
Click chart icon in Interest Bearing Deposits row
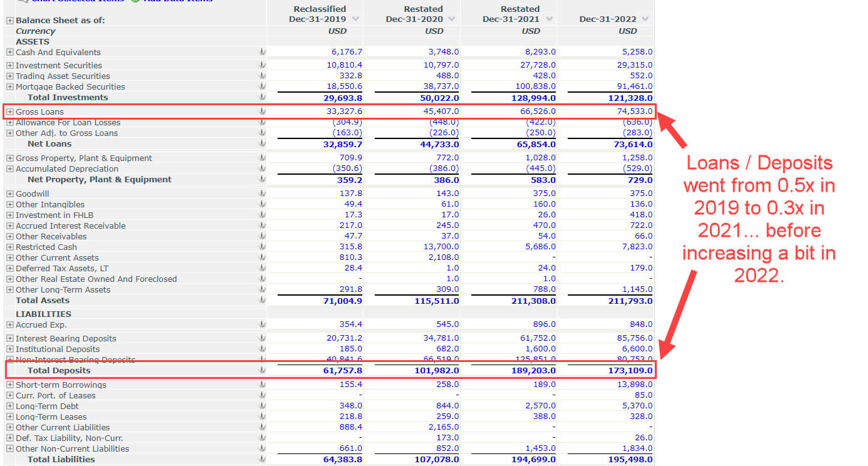point(262,338)
